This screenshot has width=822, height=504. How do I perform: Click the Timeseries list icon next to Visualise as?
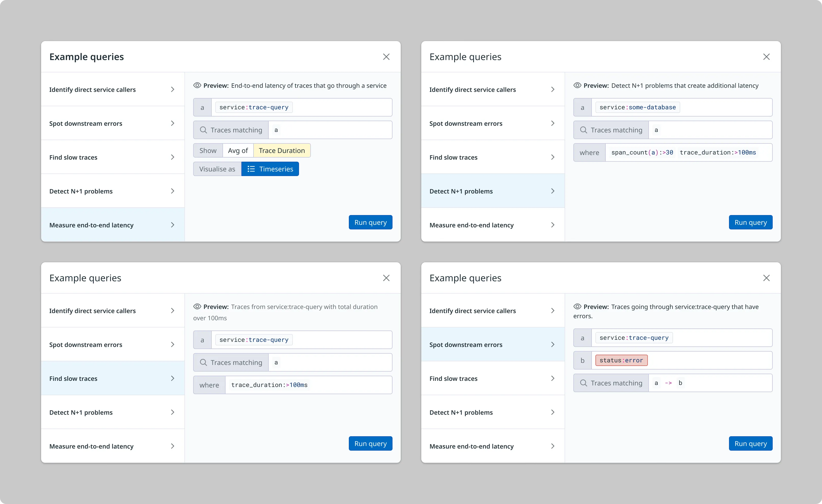click(x=251, y=169)
